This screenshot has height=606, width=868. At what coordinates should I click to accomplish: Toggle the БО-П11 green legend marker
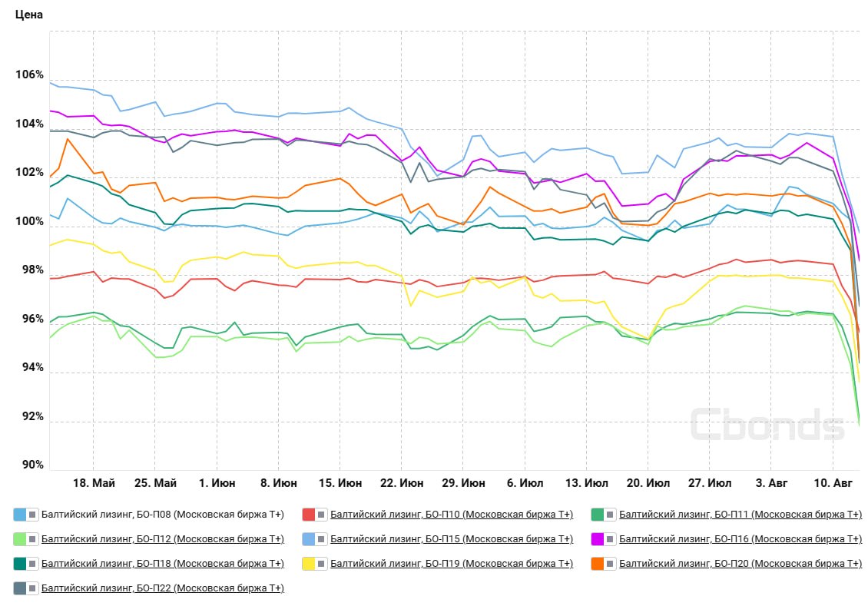click(x=604, y=515)
